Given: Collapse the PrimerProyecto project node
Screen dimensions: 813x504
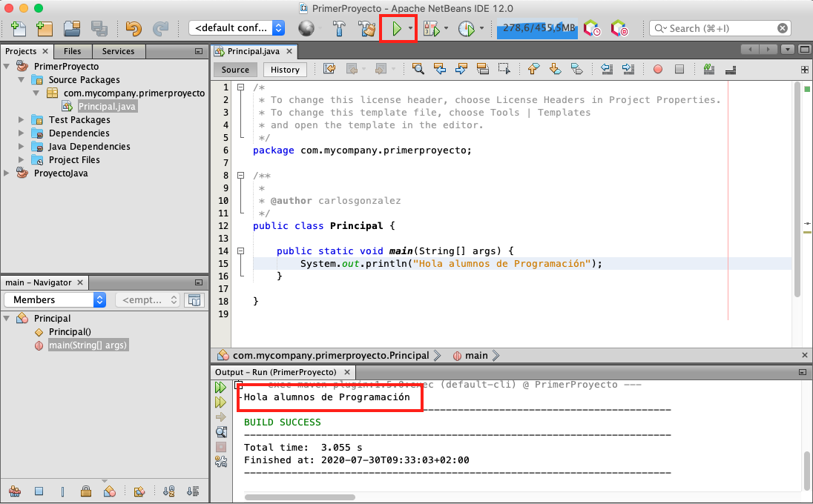Looking at the screenshot, I should coord(7,66).
